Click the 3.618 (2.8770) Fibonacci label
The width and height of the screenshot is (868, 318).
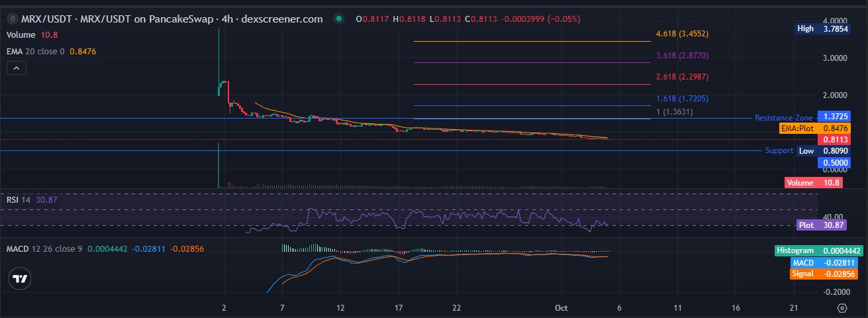pyautogui.click(x=682, y=55)
